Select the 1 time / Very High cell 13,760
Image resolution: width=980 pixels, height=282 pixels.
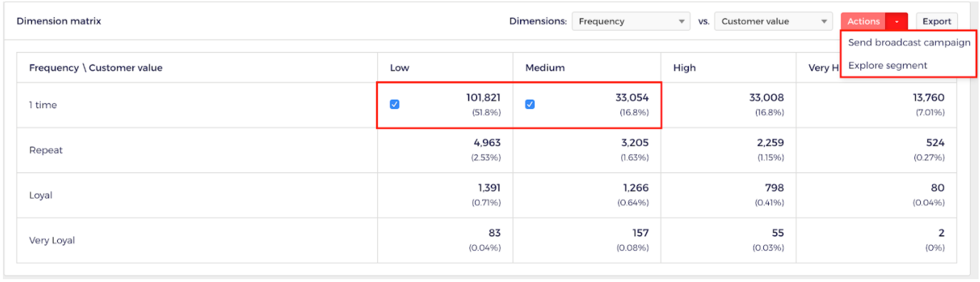(x=876, y=105)
